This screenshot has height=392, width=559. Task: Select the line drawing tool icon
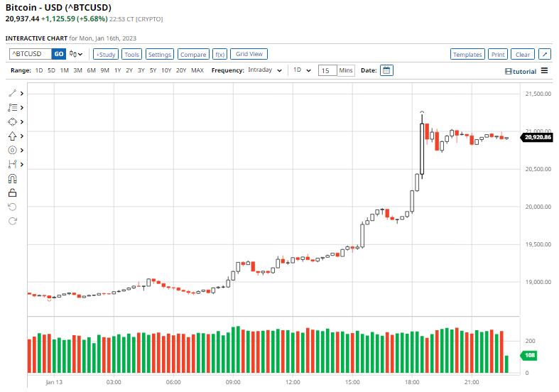(13, 93)
